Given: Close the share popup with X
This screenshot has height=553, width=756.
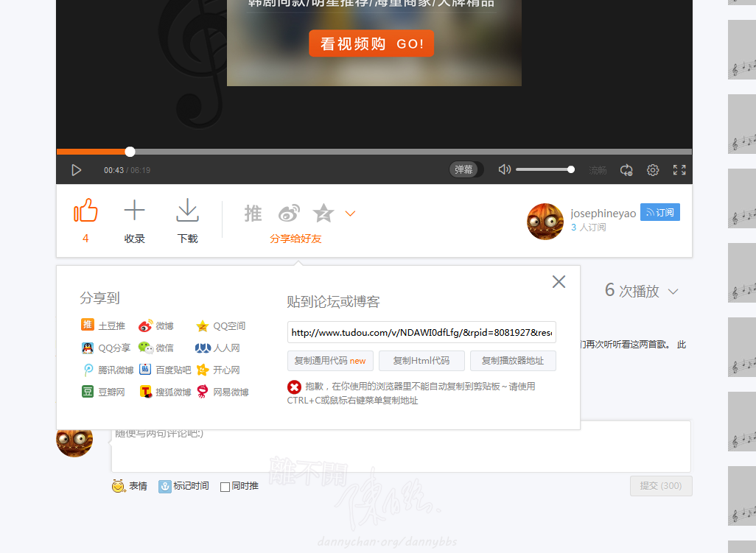Looking at the screenshot, I should pos(559,281).
